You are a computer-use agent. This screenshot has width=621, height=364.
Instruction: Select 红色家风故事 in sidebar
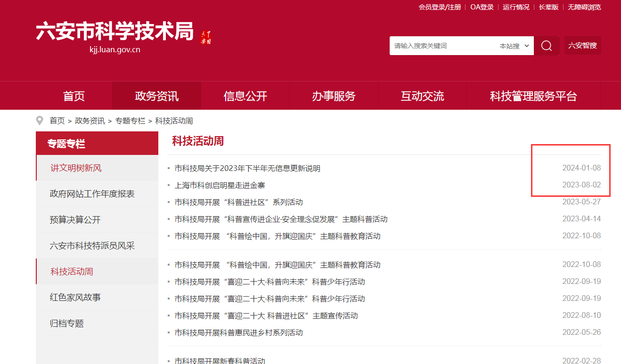click(x=97, y=298)
